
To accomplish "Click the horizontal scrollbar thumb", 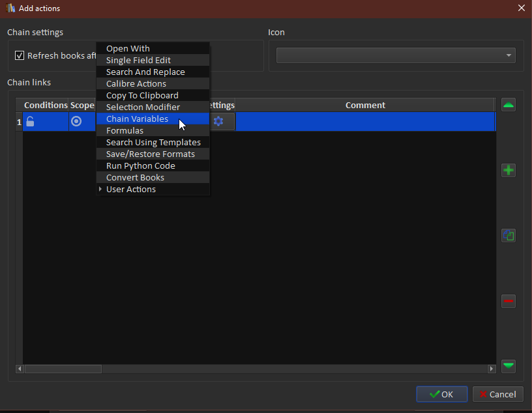I will point(63,369).
